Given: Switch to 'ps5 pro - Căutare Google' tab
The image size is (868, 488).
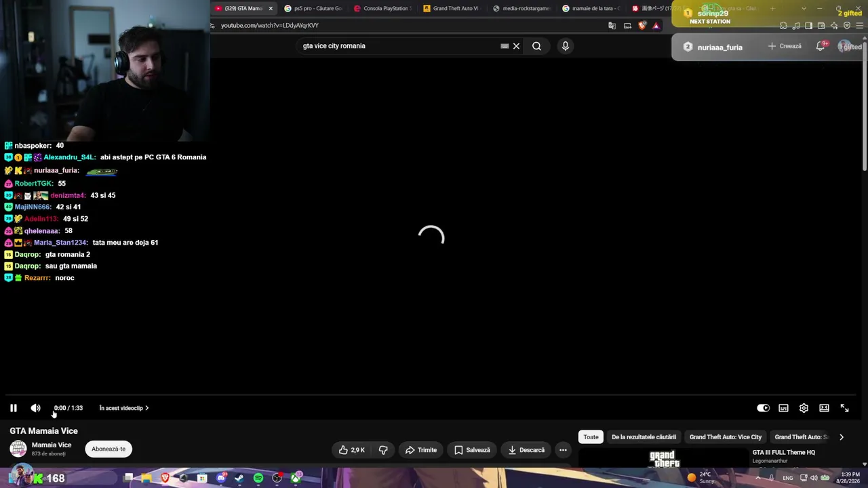Looking at the screenshot, I should (313, 9).
